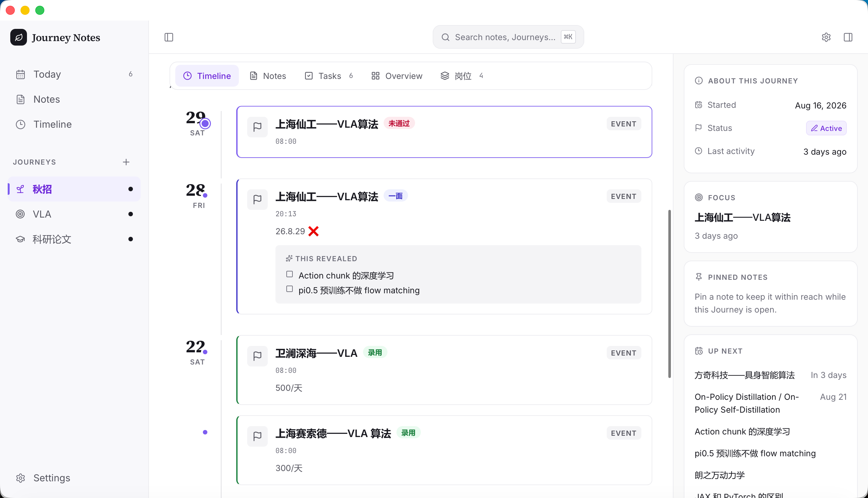Viewport: 868px width, 498px height.
Task: Toggle the left sidebar panel icon
Action: tap(169, 37)
